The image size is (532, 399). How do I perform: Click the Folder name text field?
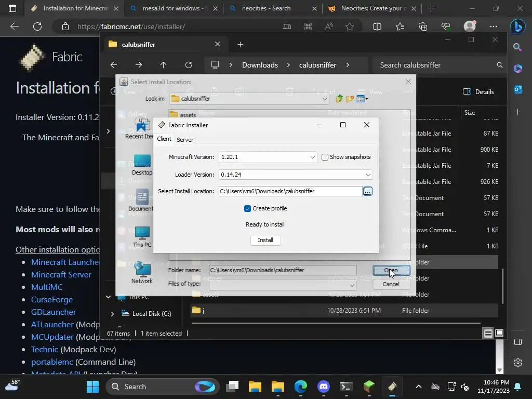click(282, 270)
